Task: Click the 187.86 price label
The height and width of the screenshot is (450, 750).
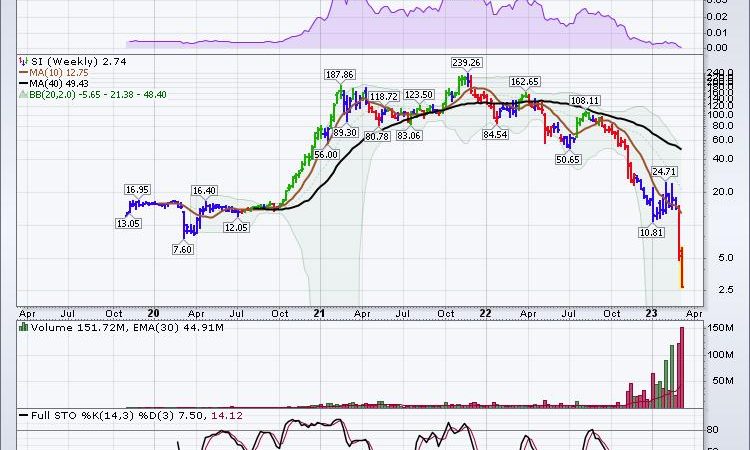Action: 339,75
